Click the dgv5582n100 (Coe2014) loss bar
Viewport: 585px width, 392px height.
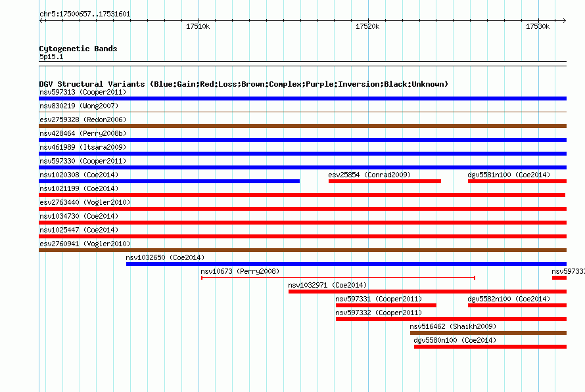point(517,305)
